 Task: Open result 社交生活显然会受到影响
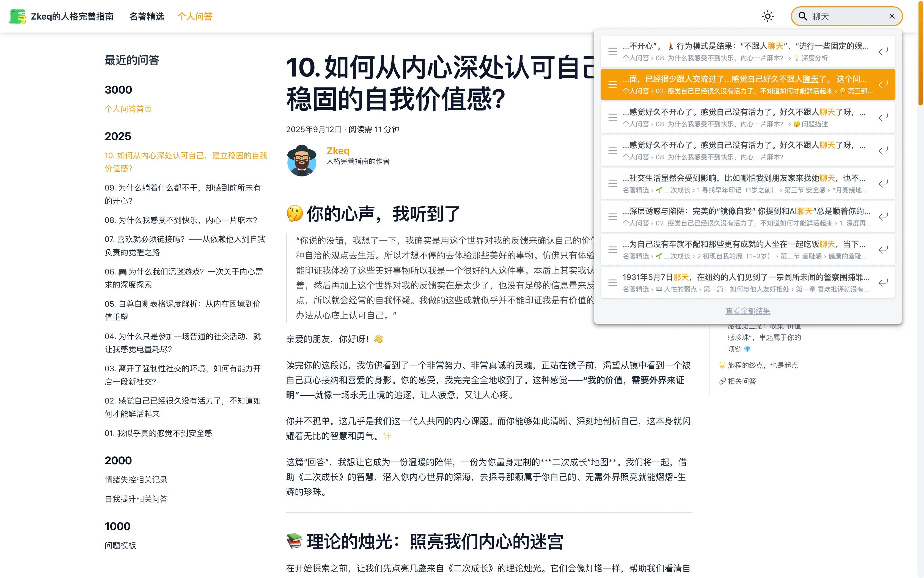[x=748, y=184]
